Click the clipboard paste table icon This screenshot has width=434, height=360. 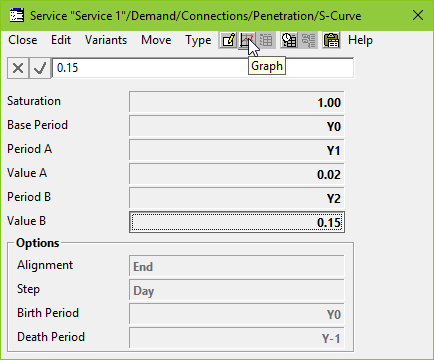tap(331, 40)
